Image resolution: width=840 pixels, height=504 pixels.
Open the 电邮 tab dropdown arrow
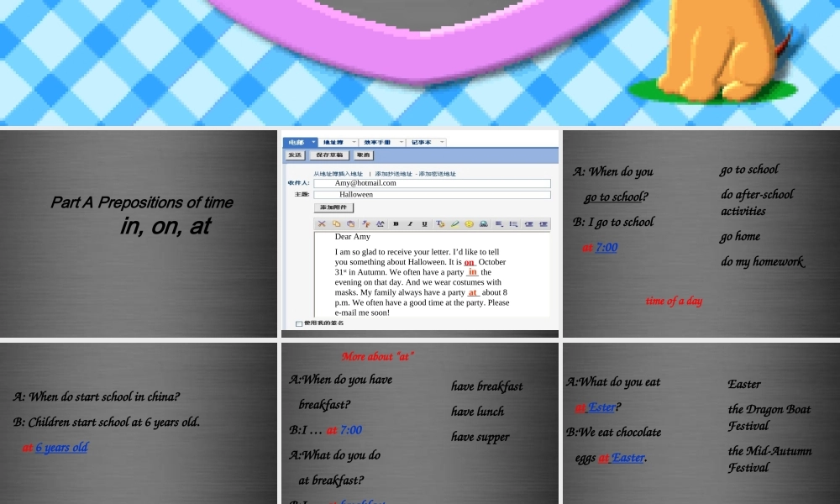point(312,142)
